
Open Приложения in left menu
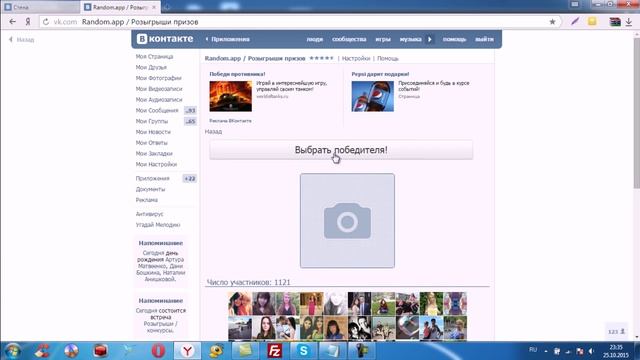152,178
